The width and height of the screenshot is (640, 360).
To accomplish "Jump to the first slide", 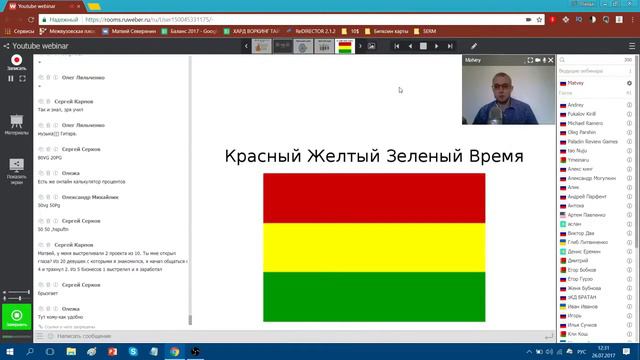I will 396,46.
